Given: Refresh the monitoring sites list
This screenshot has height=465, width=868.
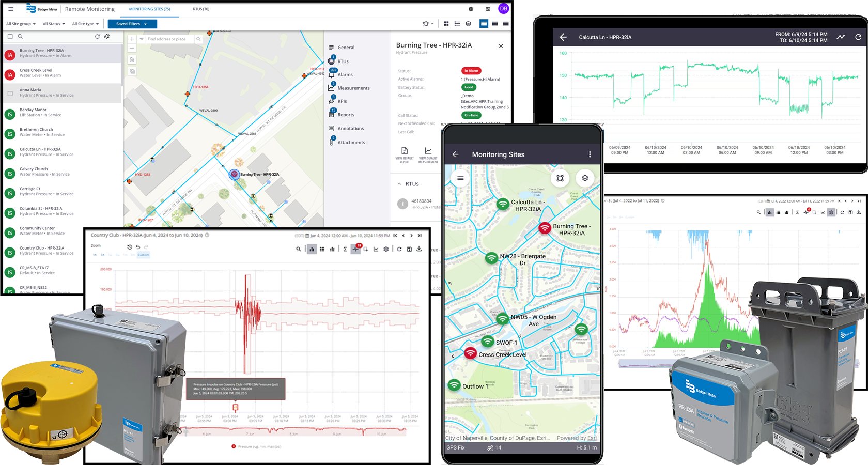Looking at the screenshot, I should coord(97,37).
